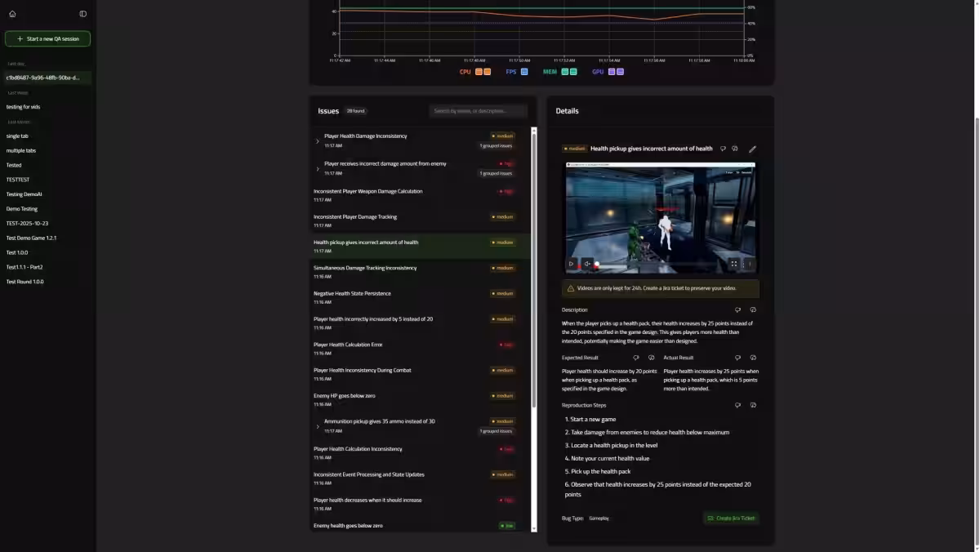
Task: Open the 'testing for vids' session
Action: [x=23, y=107]
